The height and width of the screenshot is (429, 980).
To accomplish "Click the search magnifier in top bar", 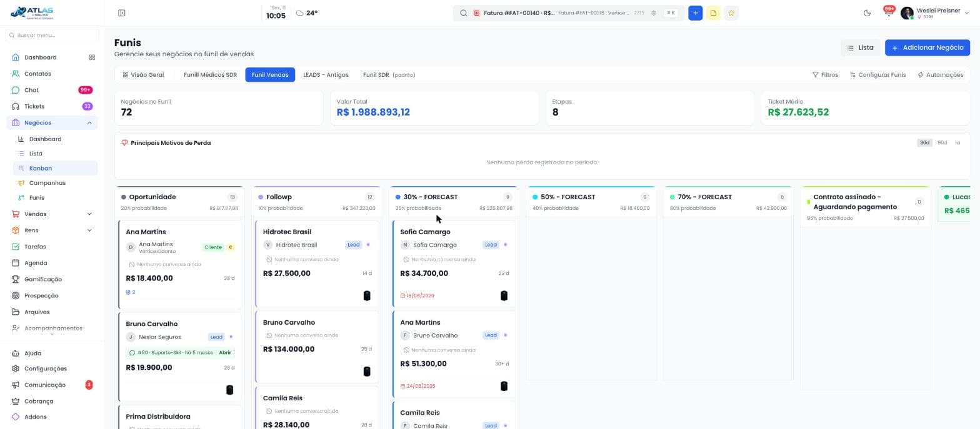I will [463, 13].
